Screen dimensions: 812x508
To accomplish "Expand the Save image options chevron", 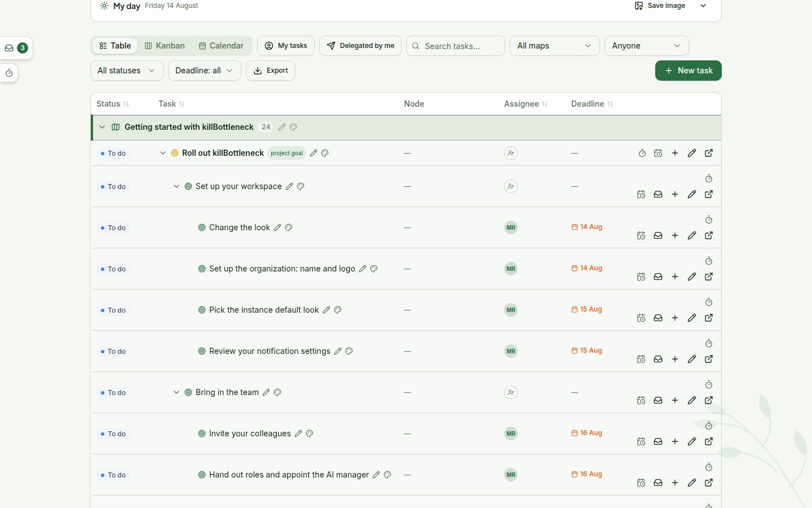I will [x=703, y=6].
